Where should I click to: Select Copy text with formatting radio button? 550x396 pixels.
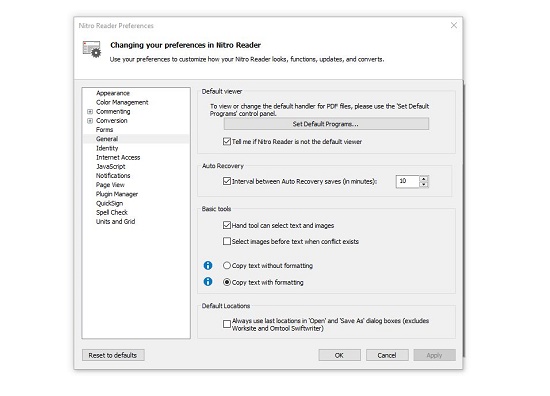(227, 282)
